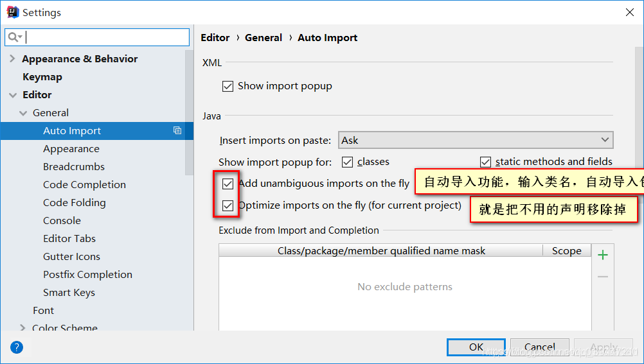
Task: Open Breadcrumbs settings page
Action: [x=74, y=167]
